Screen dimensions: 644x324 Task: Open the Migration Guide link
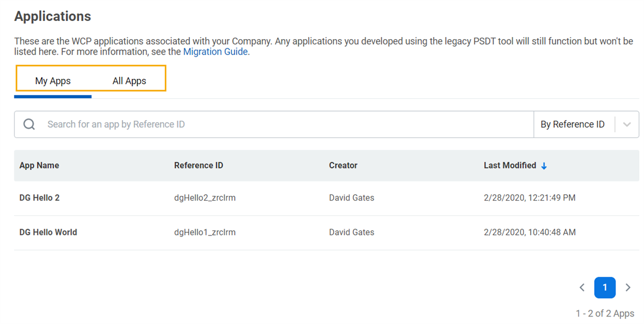[216, 51]
